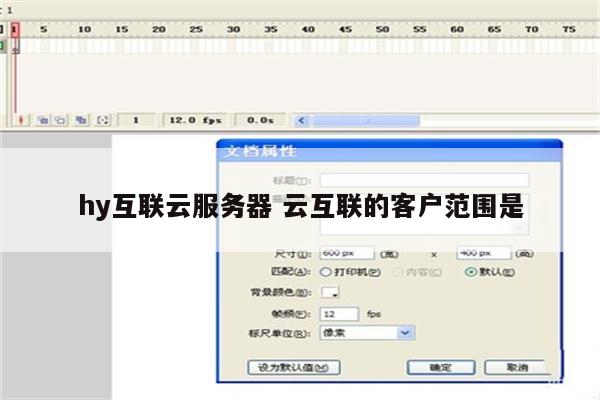
Task: Open modify onion markers button
Action: (103, 120)
